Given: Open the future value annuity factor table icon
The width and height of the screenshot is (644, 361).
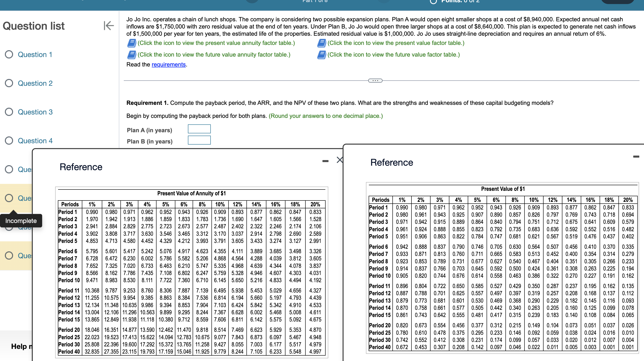Looking at the screenshot, I should (x=131, y=55).
